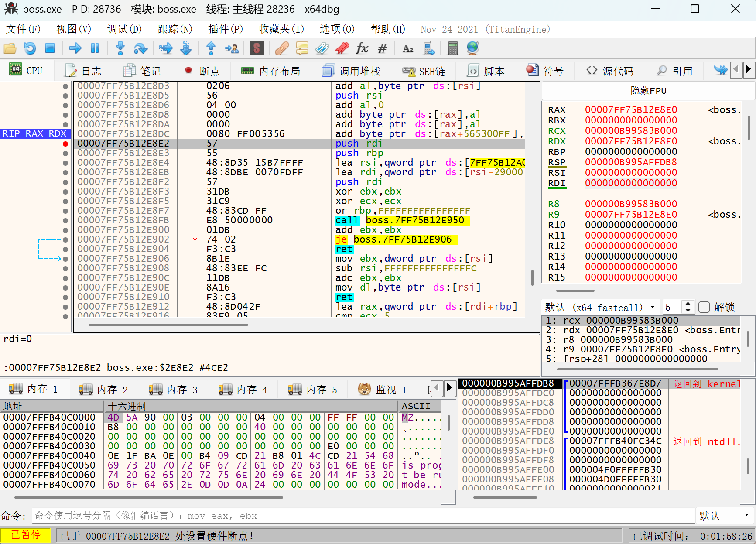
Task: Click the 已暂停 status label
Action: click(x=26, y=535)
